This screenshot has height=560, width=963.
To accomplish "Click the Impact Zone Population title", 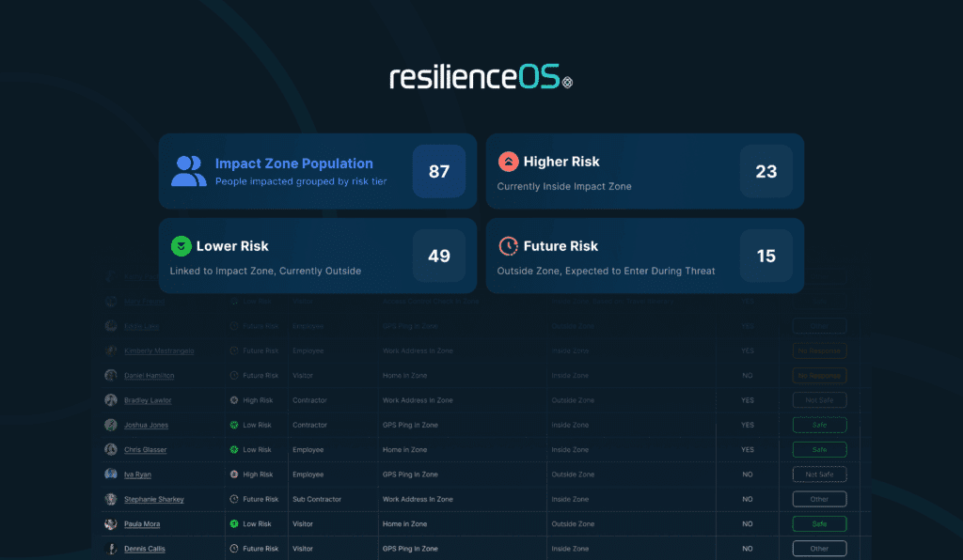I will (293, 163).
